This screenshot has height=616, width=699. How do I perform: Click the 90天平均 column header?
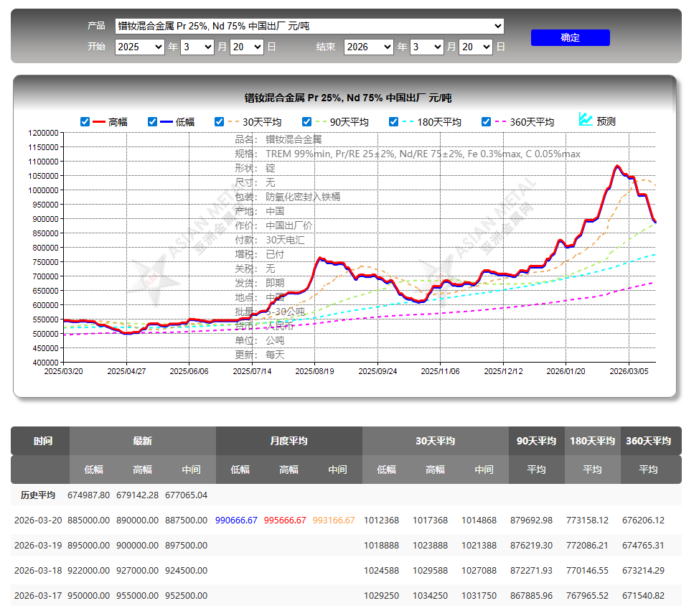pyautogui.click(x=536, y=441)
